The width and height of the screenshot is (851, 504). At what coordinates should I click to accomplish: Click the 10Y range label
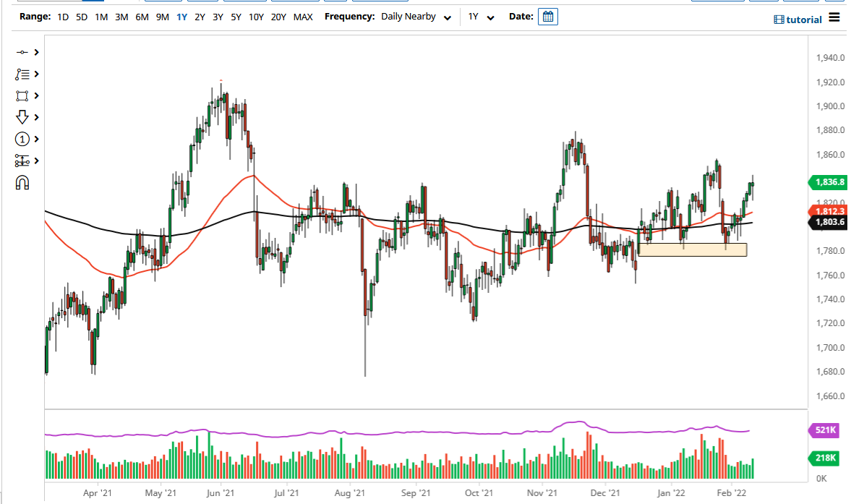click(256, 16)
